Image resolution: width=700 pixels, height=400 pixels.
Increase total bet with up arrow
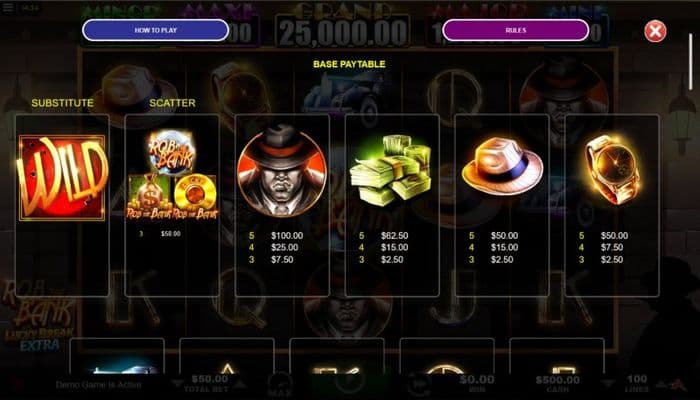click(240, 384)
